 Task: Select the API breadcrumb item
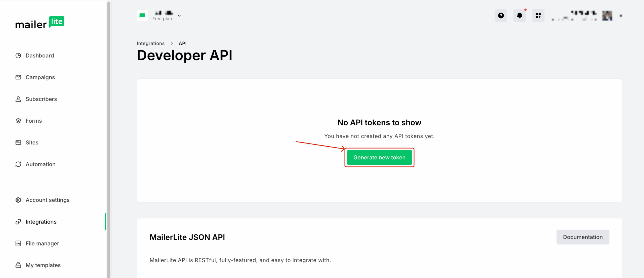(182, 43)
